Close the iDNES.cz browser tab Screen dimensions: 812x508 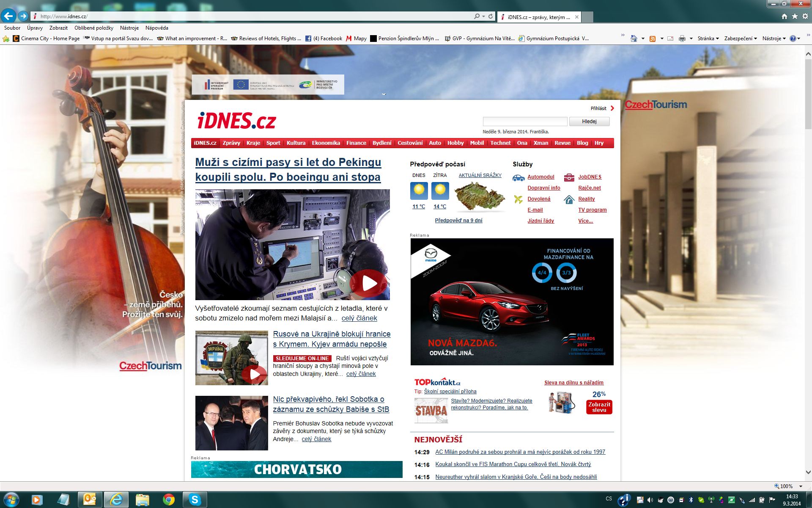pyautogui.click(x=576, y=17)
